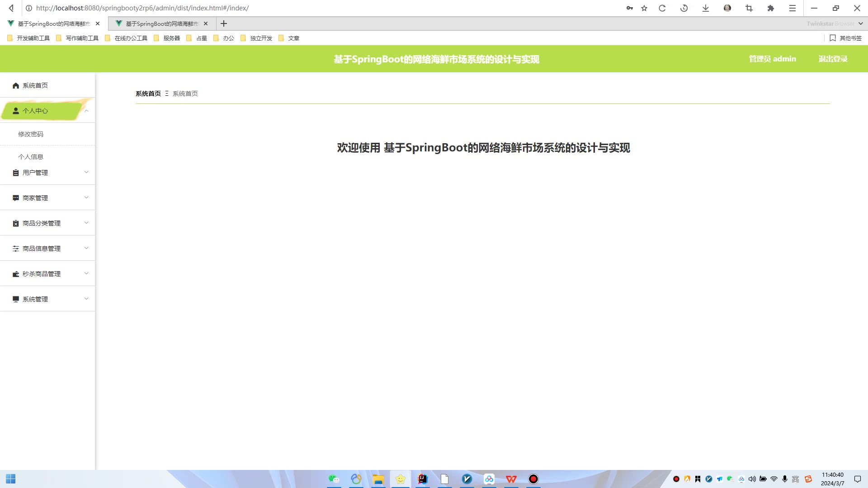The image size is (868, 488).
Task: Click the password key icon in toolbar
Action: click(x=629, y=8)
